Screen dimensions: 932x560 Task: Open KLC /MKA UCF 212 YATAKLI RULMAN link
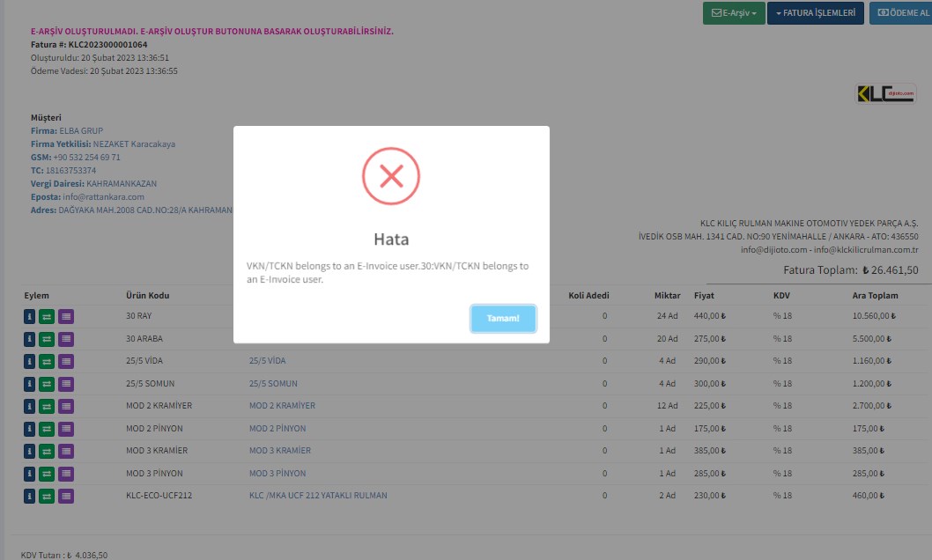click(317, 496)
